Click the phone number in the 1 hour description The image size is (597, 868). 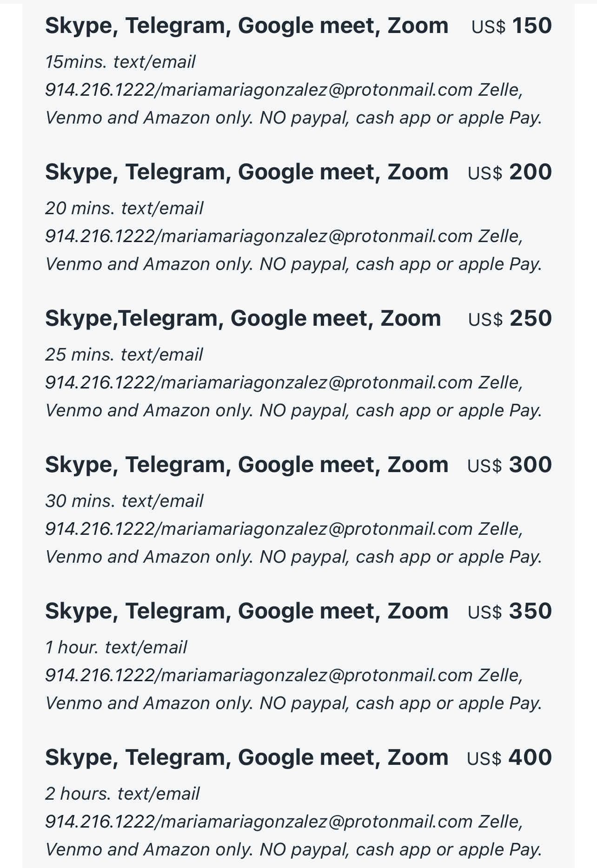(99, 675)
